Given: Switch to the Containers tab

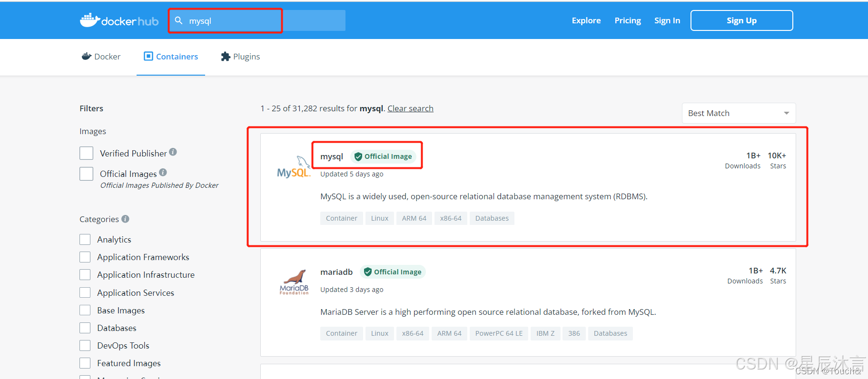Looking at the screenshot, I should 171,57.
